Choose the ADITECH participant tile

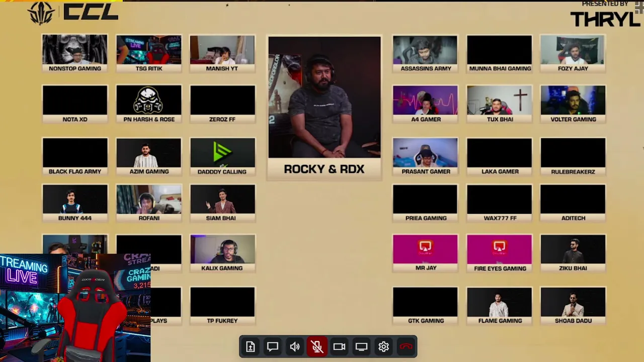573,203
